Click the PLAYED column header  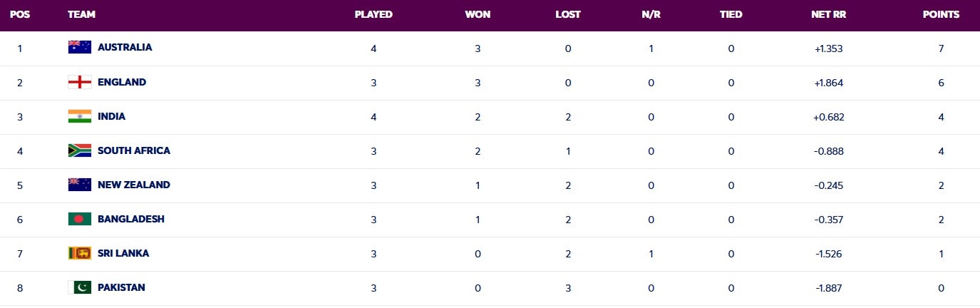373,14
